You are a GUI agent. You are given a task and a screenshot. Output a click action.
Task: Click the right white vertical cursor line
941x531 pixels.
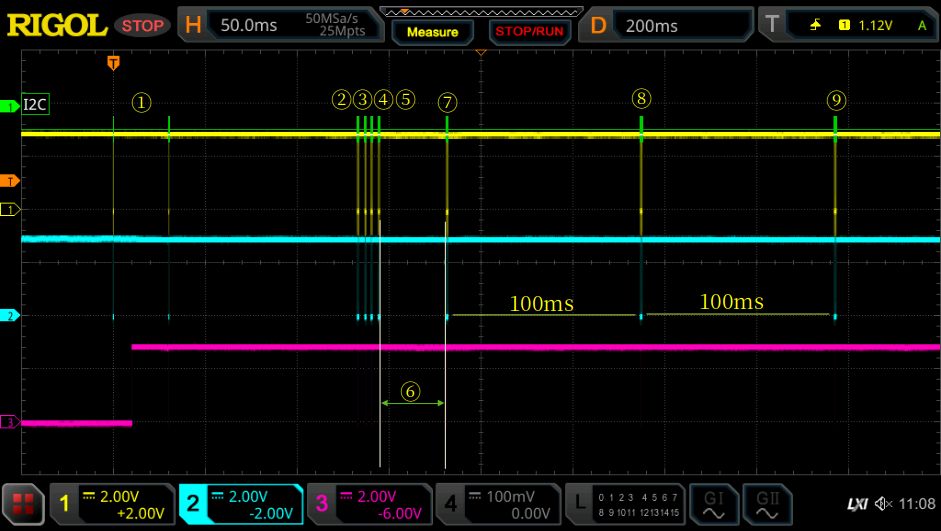pyautogui.click(x=445, y=344)
